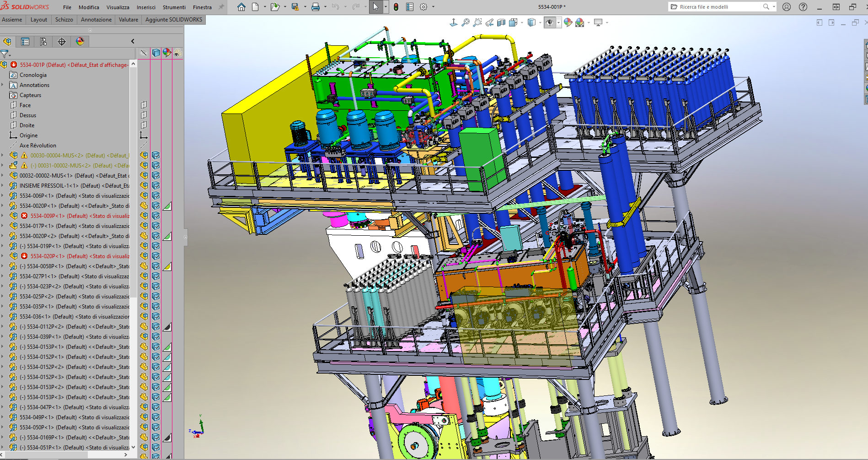The width and height of the screenshot is (868, 460).
Task: Click the Ricerca file e modelli search field
Action: pos(718,7)
